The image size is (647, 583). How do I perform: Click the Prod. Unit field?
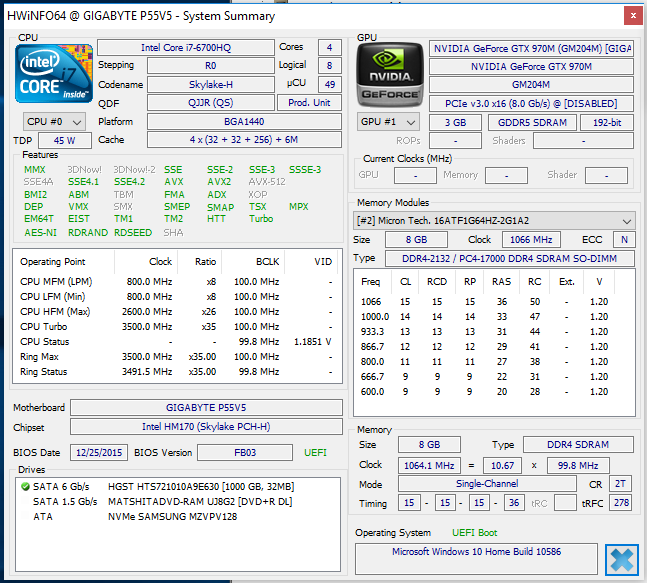point(309,103)
